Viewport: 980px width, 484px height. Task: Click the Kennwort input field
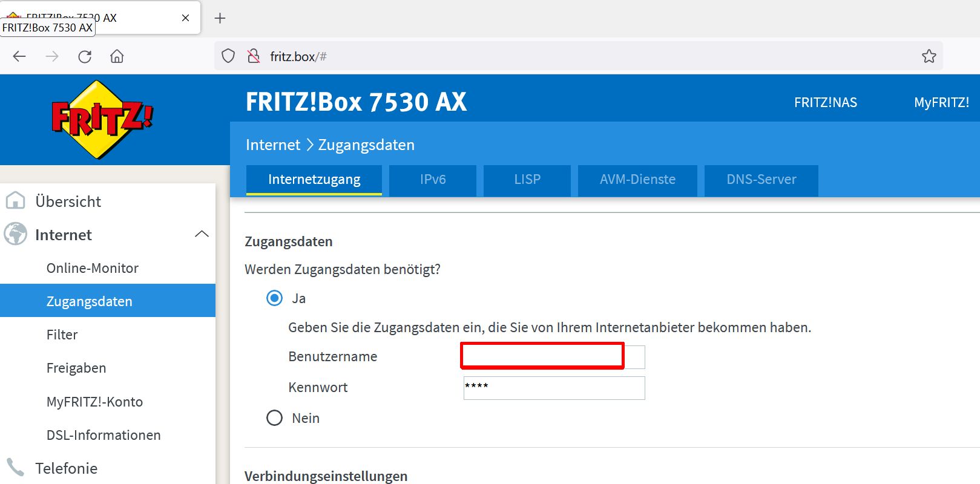554,388
